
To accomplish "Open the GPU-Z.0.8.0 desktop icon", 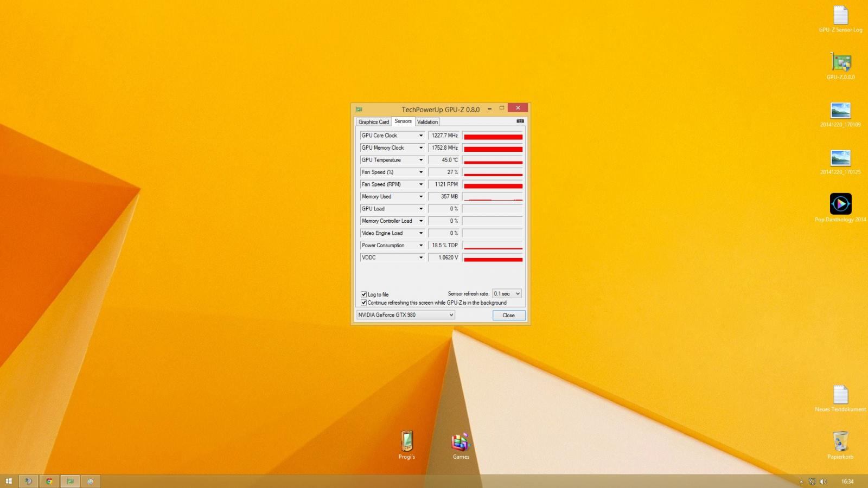I will tap(840, 66).
